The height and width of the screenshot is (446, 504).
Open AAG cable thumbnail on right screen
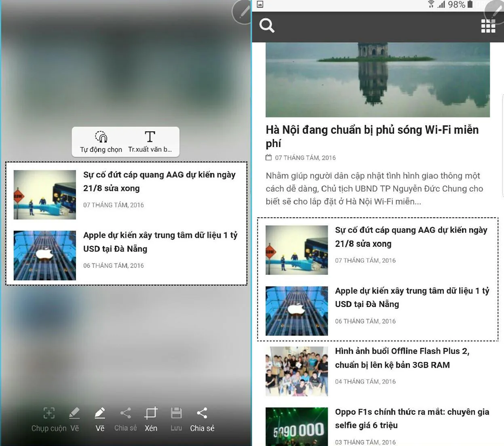coord(297,250)
